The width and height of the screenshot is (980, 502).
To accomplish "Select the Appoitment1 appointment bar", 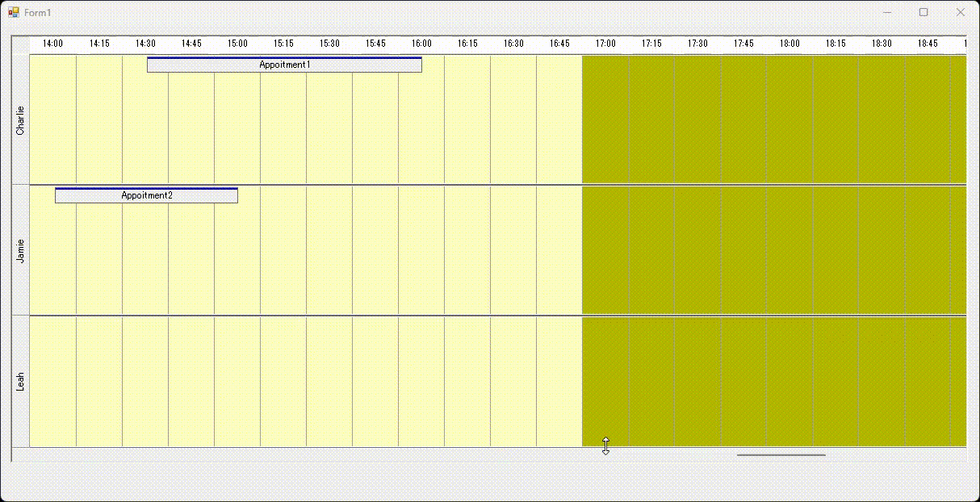I will (284, 65).
